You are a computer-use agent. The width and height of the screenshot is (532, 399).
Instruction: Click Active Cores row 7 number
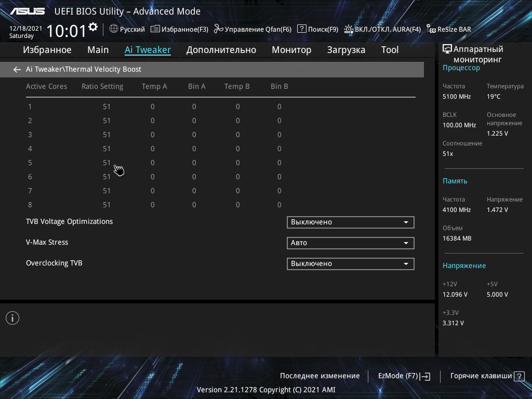30,191
